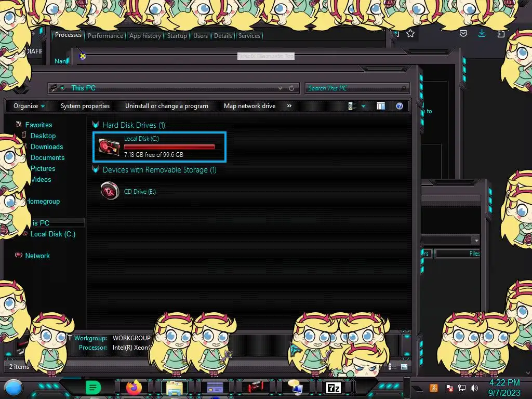Open Homegroup in navigation pane
532x399 pixels.
coord(43,201)
